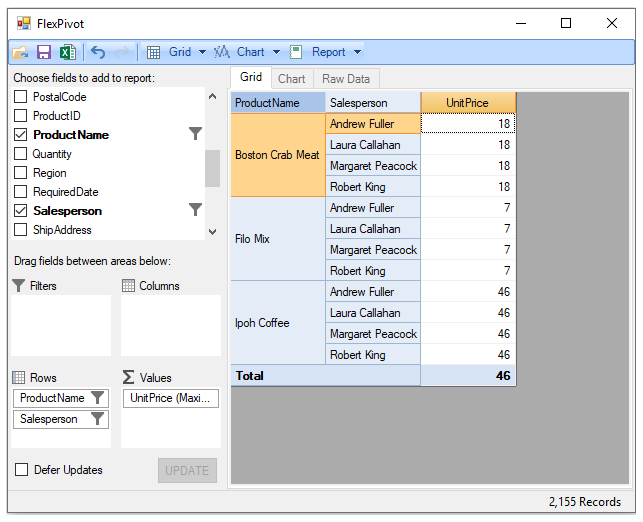The height and width of the screenshot is (522, 643).
Task: Click the filter icon beside Salesperson field
Action: [196, 210]
